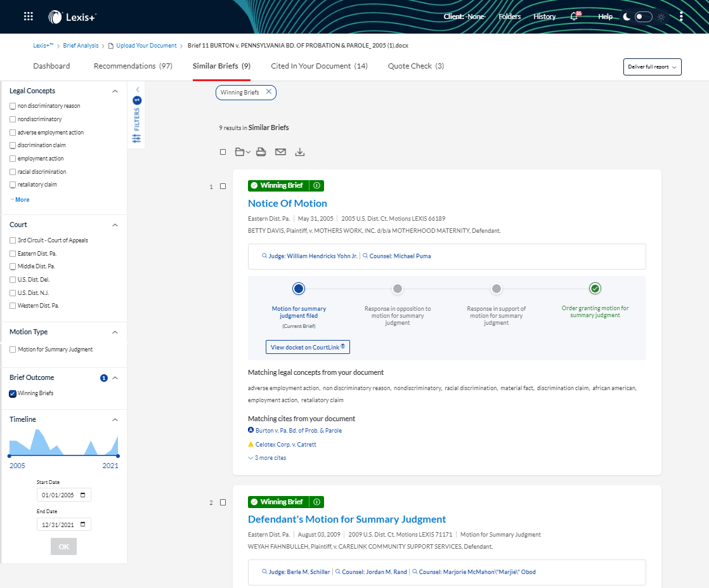This screenshot has width=709, height=588.
Task: Click the Start Date input field
Action: 63,495
